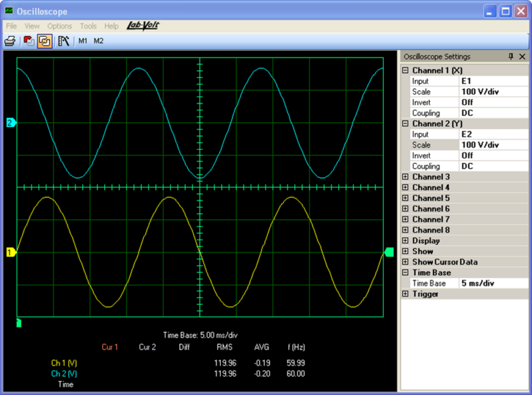Click the M2 memory button
The height and width of the screenshot is (395, 532).
[98, 41]
